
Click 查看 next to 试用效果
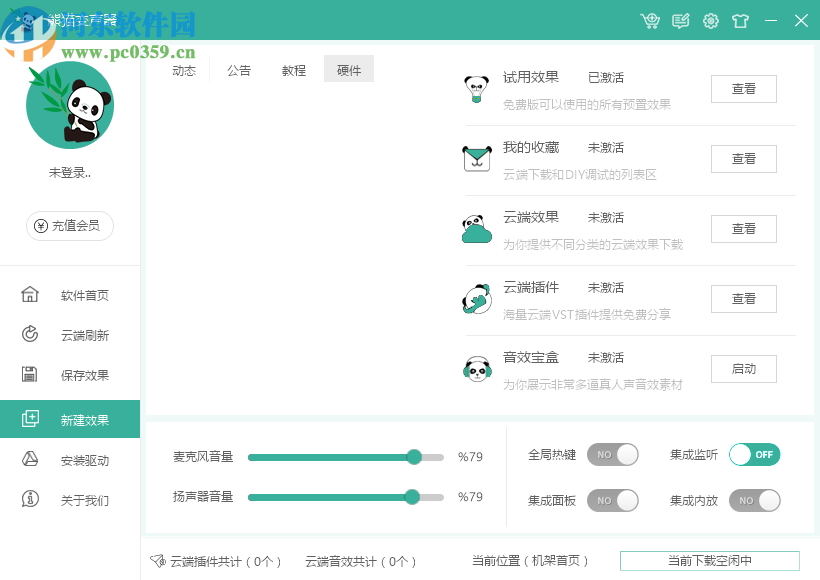pyautogui.click(x=743, y=89)
